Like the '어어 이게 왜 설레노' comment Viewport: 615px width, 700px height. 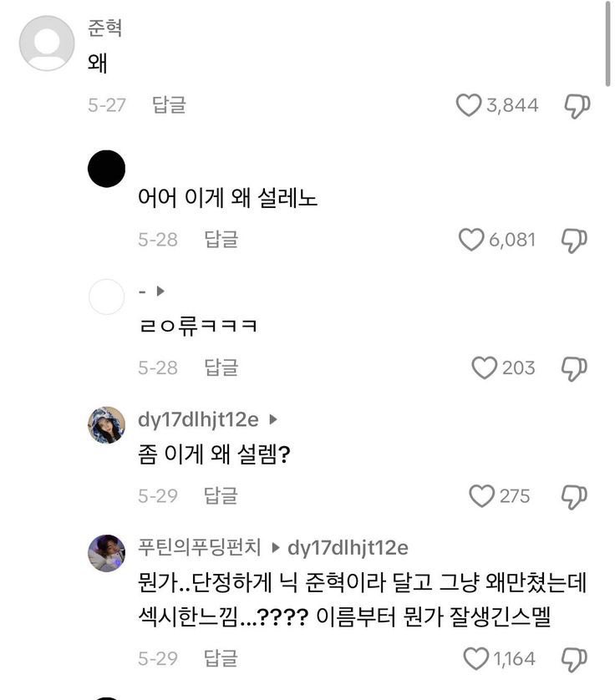coord(471,240)
